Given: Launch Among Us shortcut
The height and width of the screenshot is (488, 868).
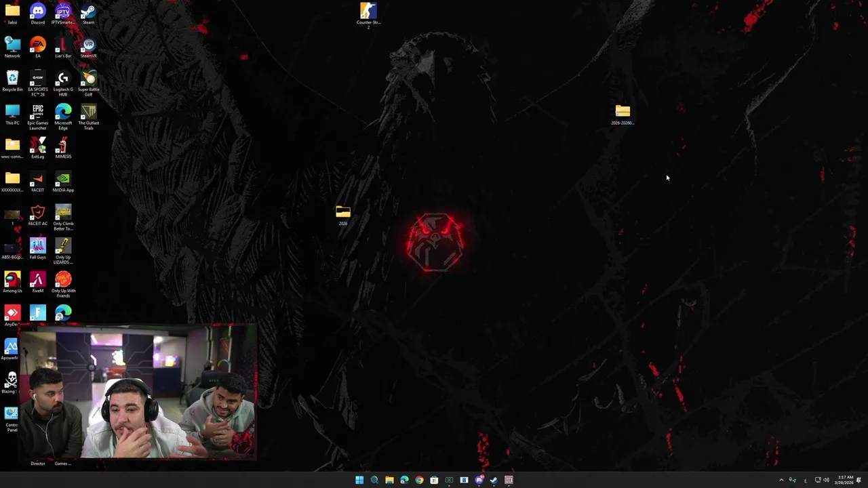Looking at the screenshot, I should 12,282.
